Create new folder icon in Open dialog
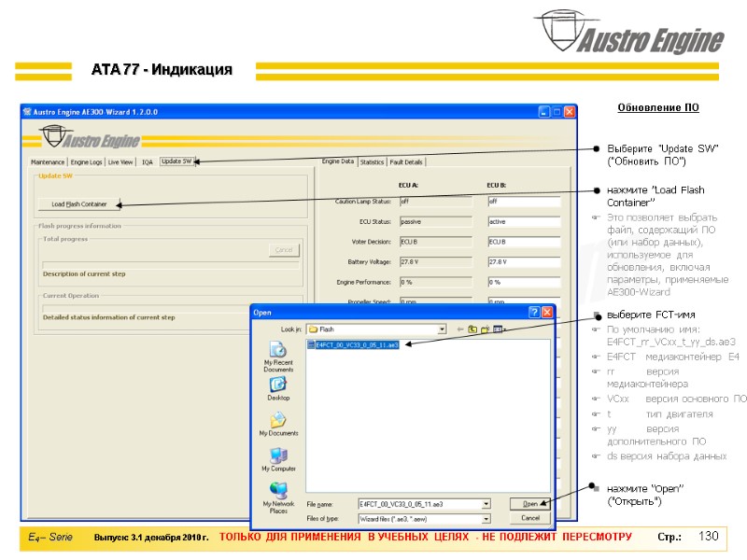Viewport: 747px width, 560px height. click(x=485, y=329)
